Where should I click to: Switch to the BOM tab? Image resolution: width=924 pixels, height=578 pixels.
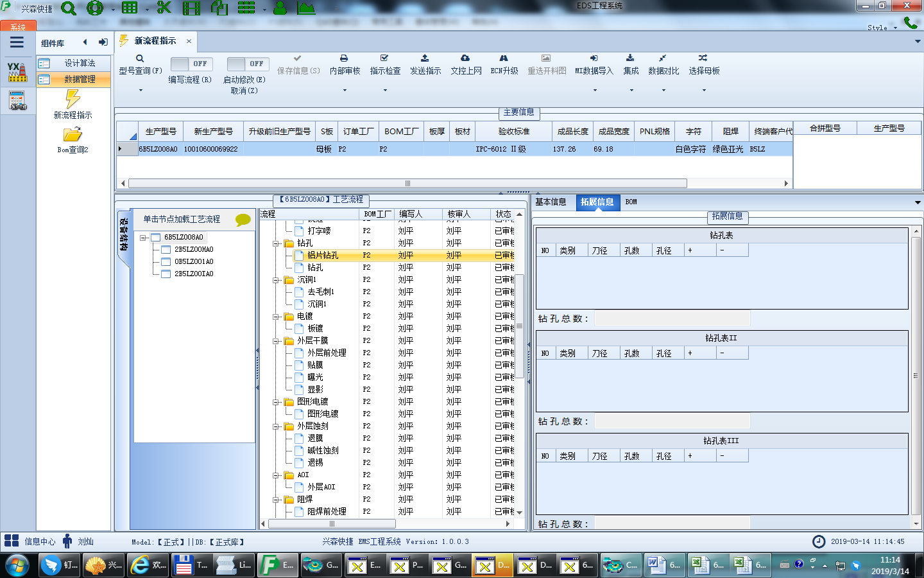click(x=631, y=202)
